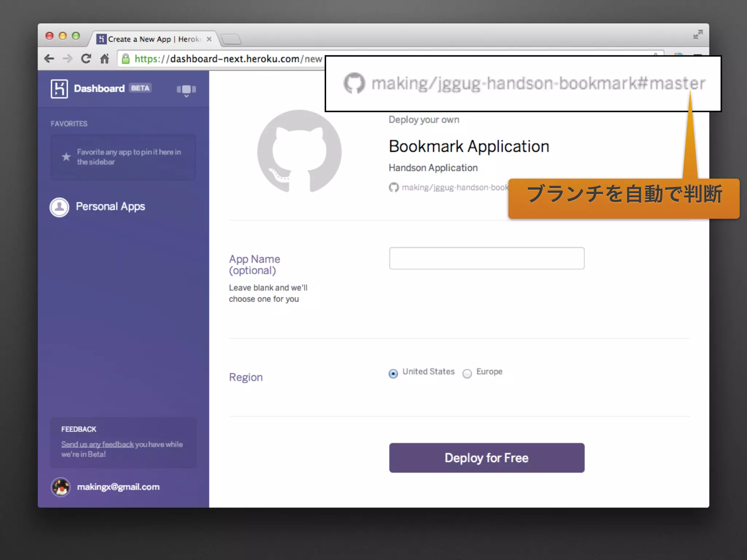Click the Deploy your own text

point(424,120)
